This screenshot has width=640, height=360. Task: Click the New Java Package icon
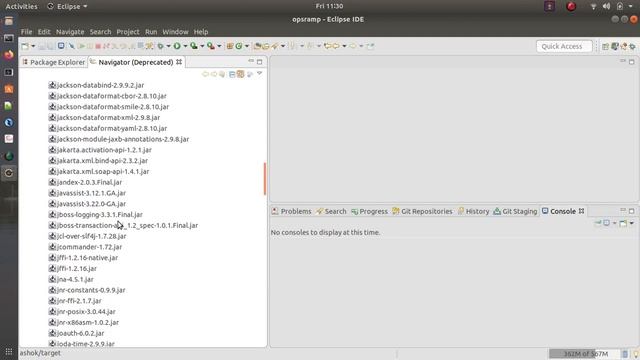coord(230,46)
